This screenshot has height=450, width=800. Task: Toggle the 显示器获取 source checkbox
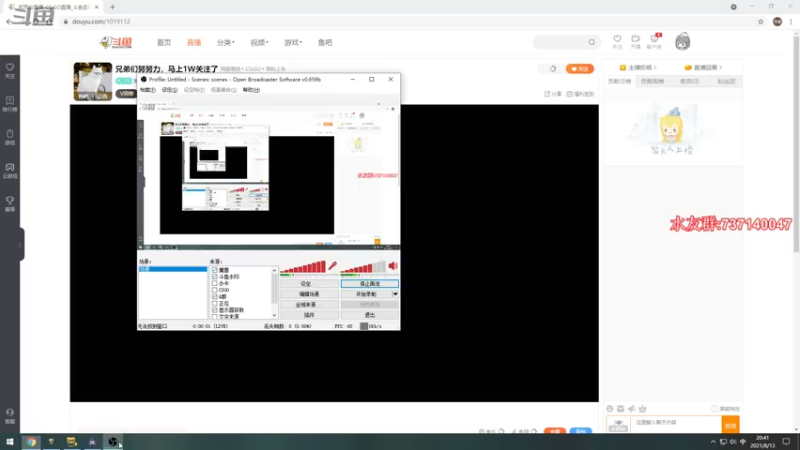coord(215,310)
